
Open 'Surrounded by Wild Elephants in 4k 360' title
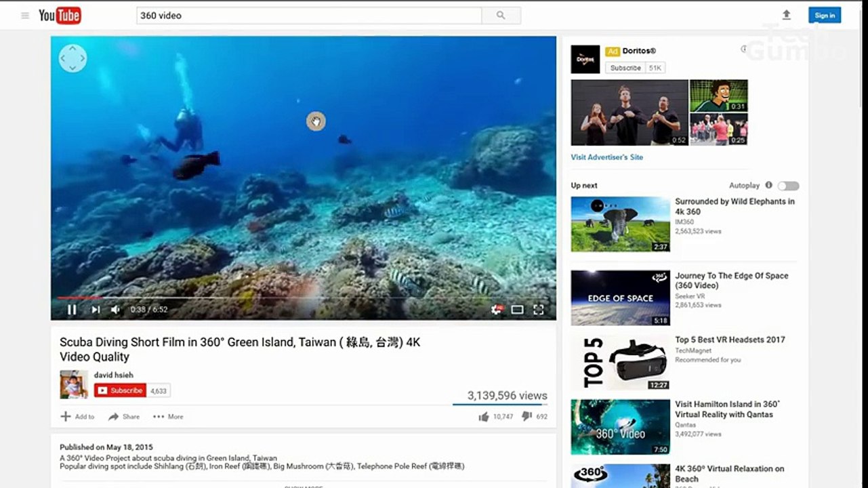click(x=735, y=207)
